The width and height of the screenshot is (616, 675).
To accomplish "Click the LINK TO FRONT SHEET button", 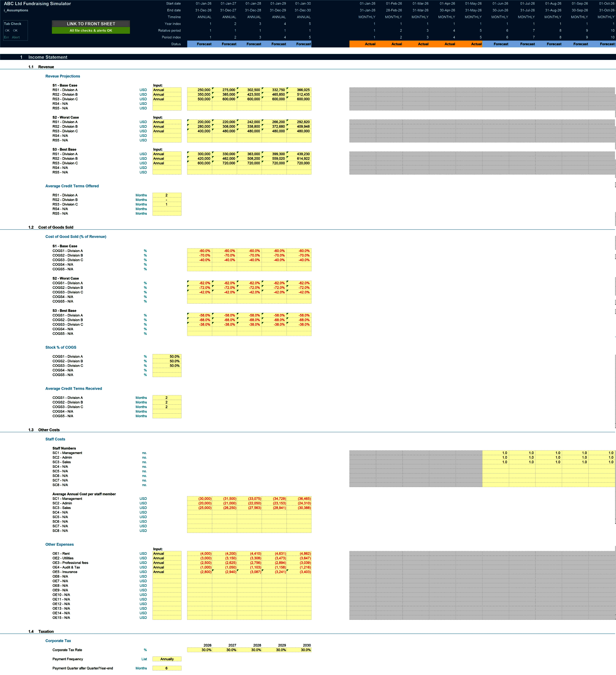I will 91,24.
